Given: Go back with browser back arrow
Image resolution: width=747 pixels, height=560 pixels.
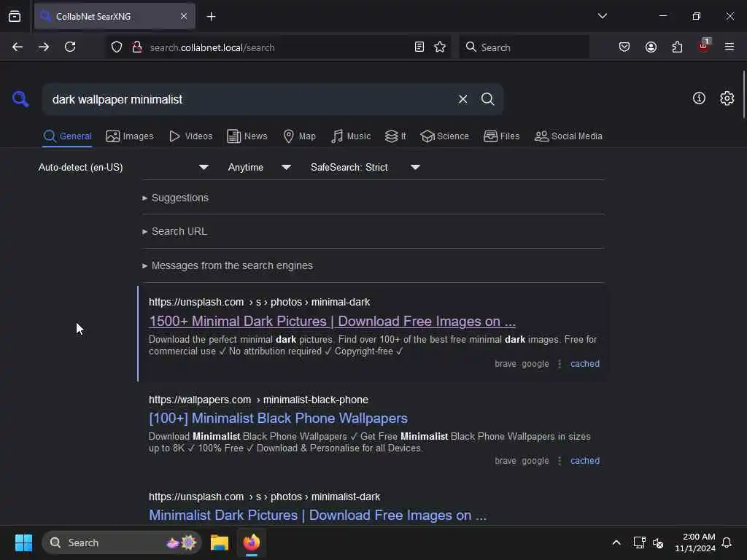Looking at the screenshot, I should click(x=18, y=47).
